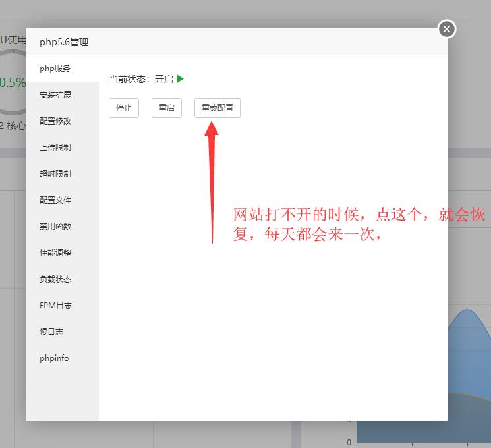Select the 上传限制 tab
Screen dimensions: 491x448
click(x=63, y=148)
